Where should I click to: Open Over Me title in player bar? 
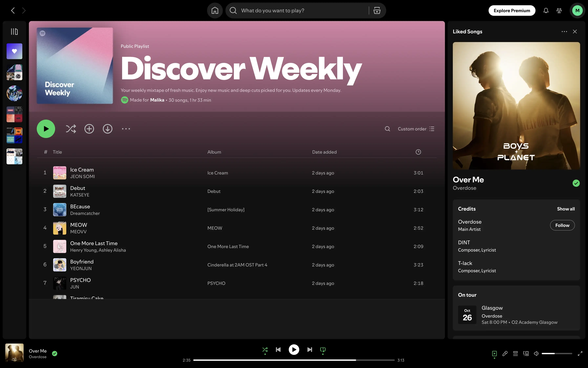click(38, 351)
